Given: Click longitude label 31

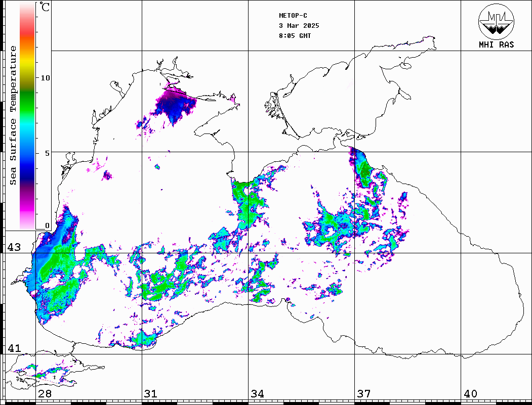Looking at the screenshot, I should click(151, 394).
